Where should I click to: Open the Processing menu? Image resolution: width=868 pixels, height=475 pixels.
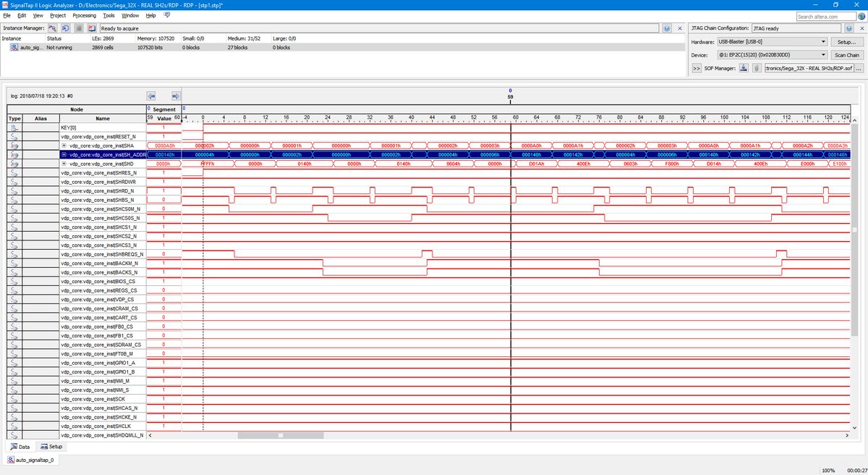click(x=85, y=14)
